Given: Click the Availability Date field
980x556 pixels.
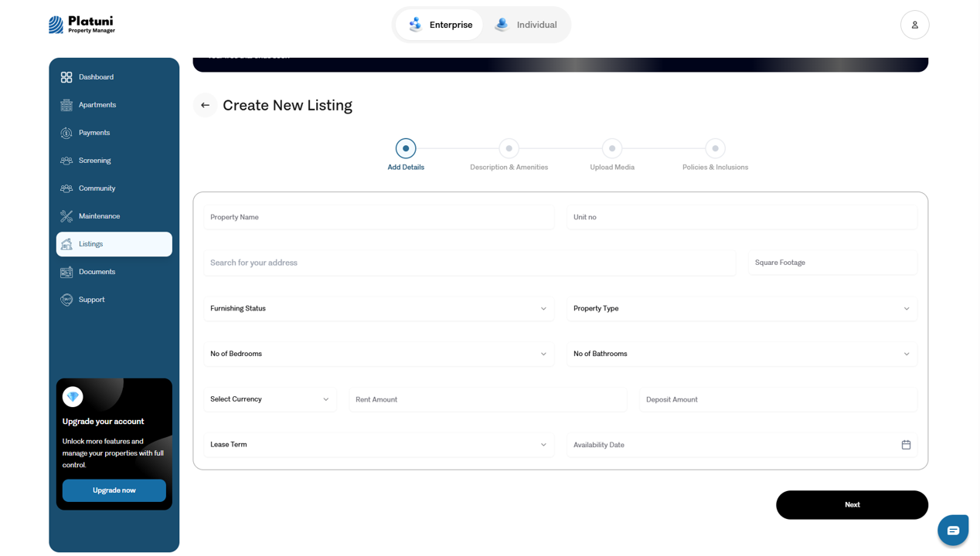Looking at the screenshot, I should click(x=742, y=445).
